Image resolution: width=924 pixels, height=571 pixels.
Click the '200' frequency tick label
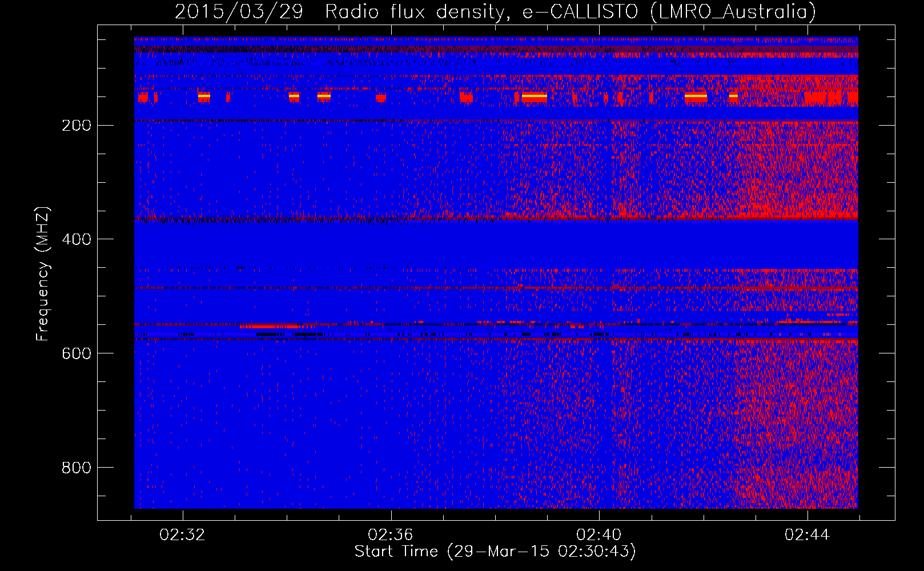[77, 125]
